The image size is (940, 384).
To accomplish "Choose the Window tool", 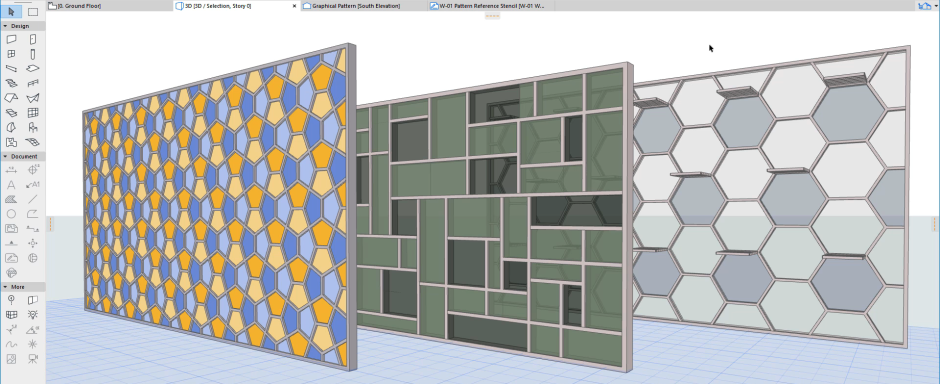I will pyautogui.click(x=11, y=54).
